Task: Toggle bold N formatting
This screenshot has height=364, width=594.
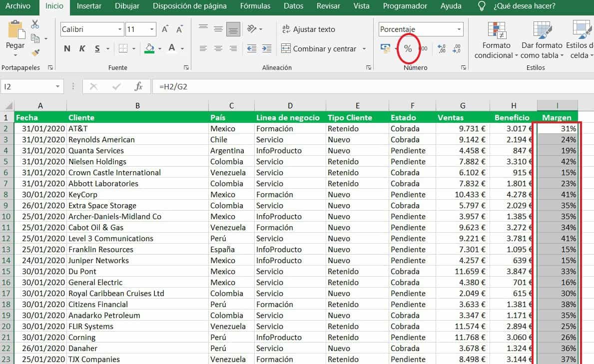Action: [67, 48]
